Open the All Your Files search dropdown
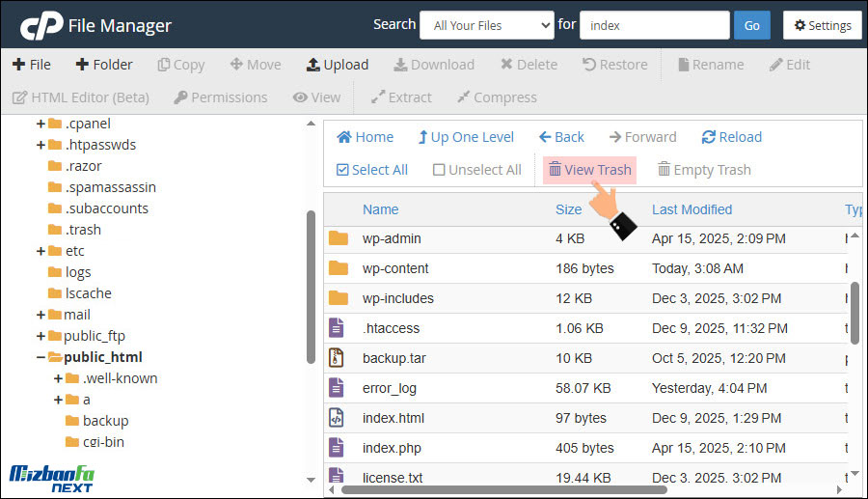 click(x=486, y=25)
